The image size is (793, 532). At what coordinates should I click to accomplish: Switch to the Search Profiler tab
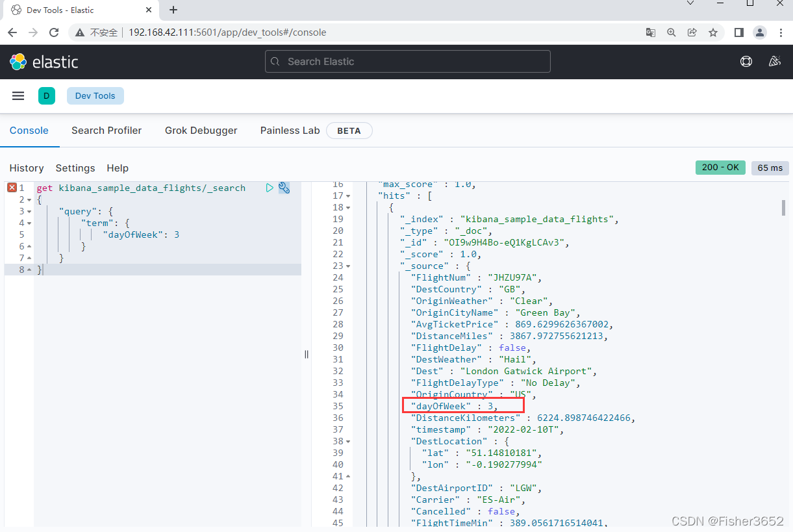[x=107, y=131]
